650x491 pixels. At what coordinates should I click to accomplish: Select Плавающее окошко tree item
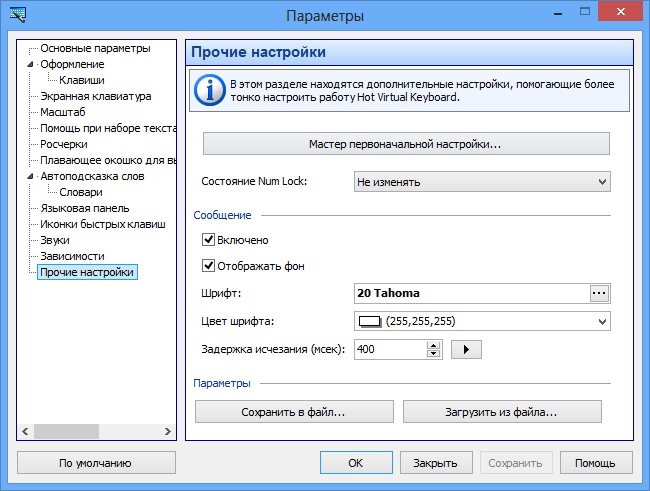click(x=108, y=160)
